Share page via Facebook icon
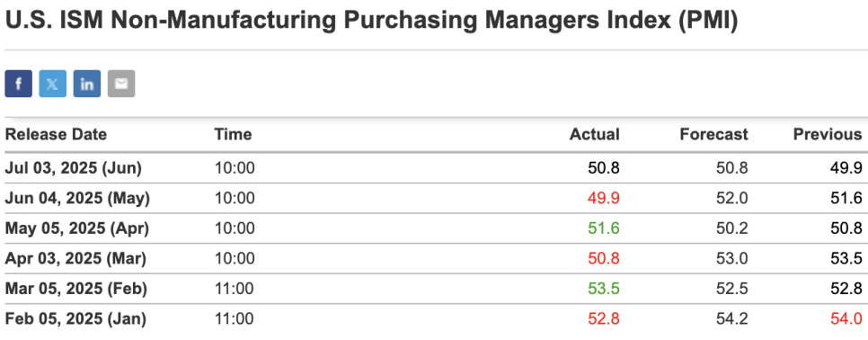Viewport: 868px width, 340px height. pyautogui.click(x=18, y=84)
